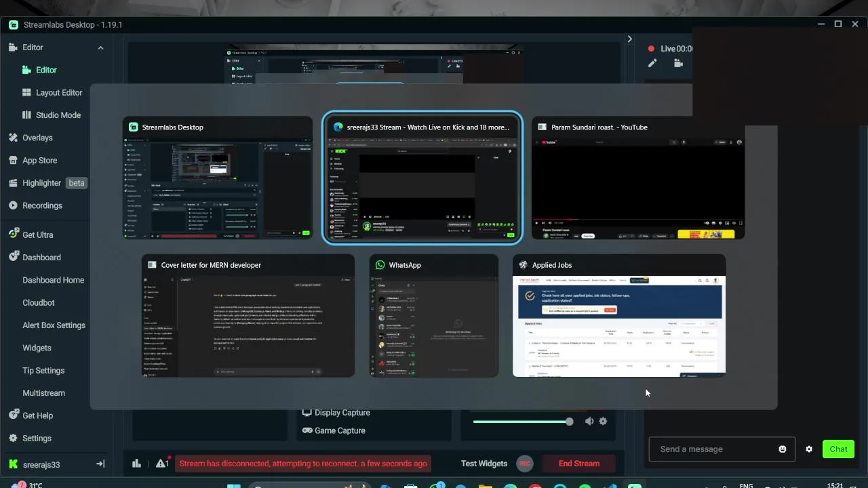Open chat settings gear icon
The image size is (868, 488).
click(809, 449)
